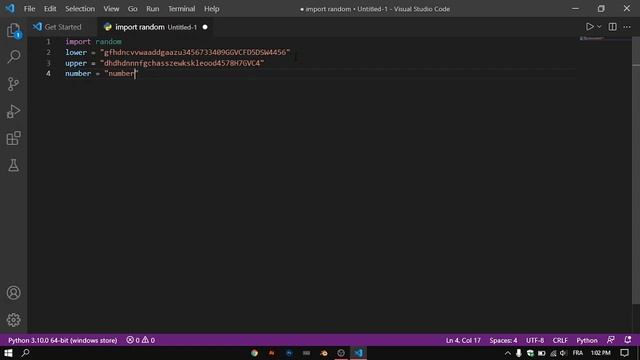Switch to Chrome from the taskbar
640x360 pixels.
coord(254,353)
